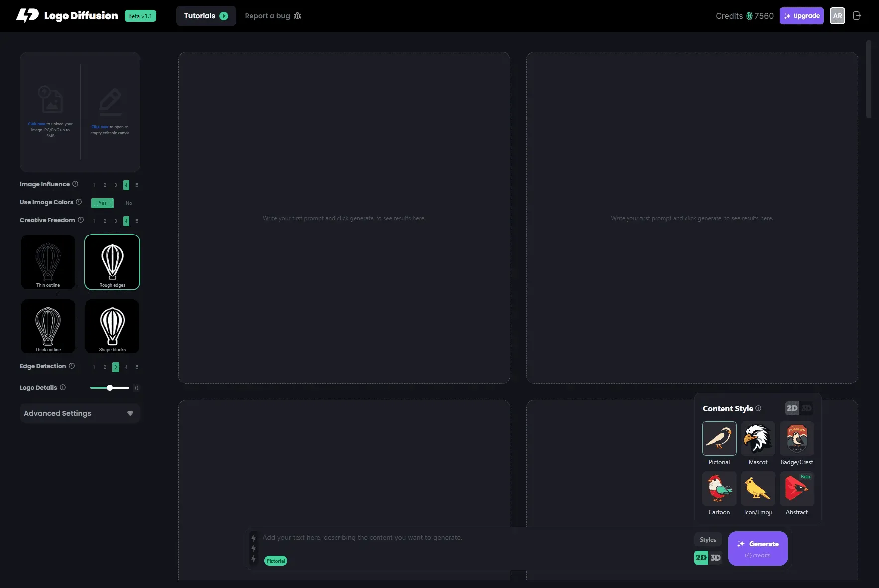Click the Styles button
879x588 pixels.
(x=708, y=540)
